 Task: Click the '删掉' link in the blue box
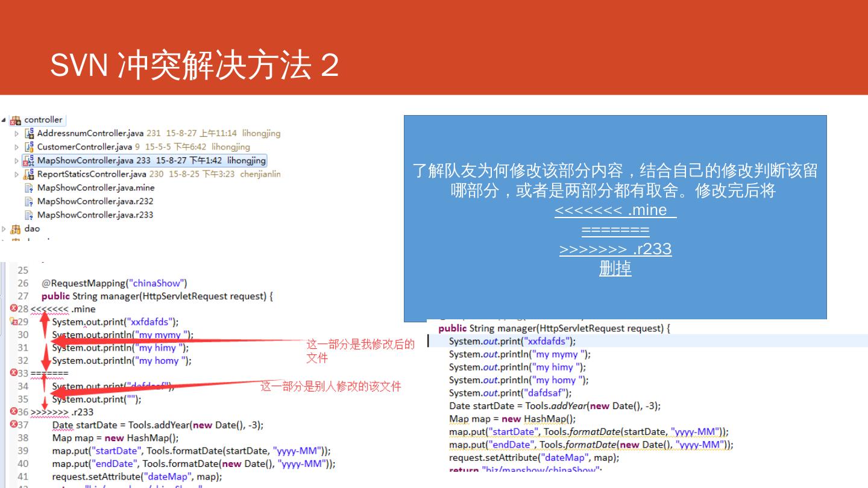tap(615, 269)
